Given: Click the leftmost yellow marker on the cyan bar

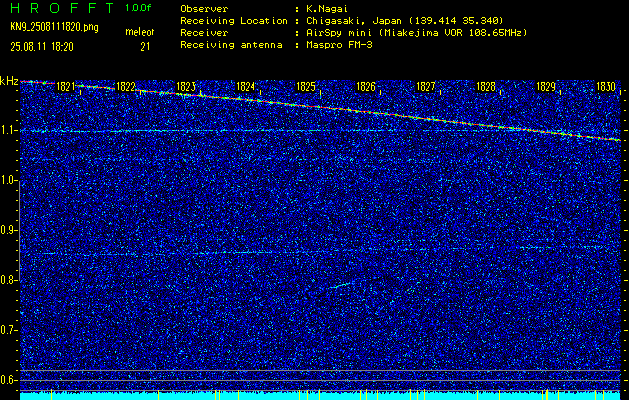Looking at the screenshot, I should pos(52,394).
